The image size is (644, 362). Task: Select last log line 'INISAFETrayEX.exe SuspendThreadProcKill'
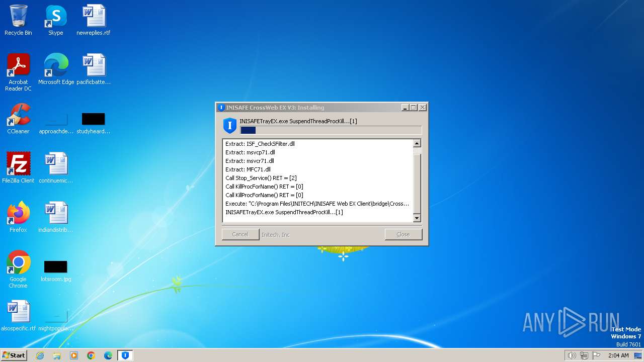[284, 212]
